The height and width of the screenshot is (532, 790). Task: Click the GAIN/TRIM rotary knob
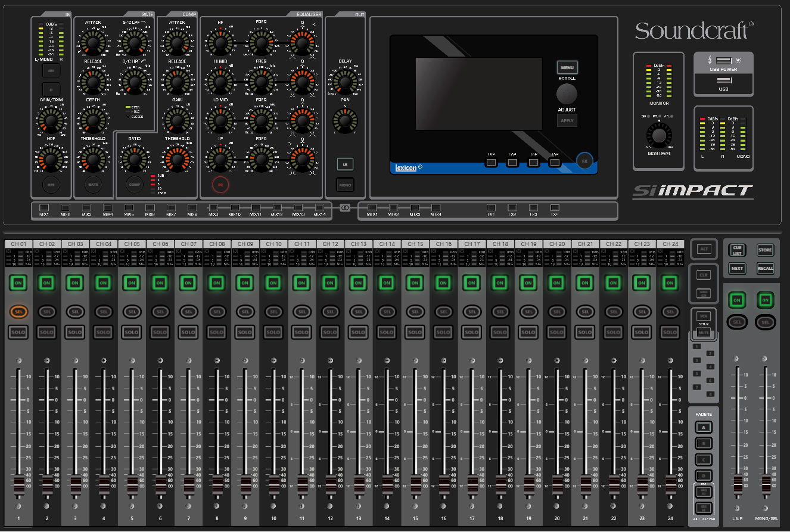tap(51, 121)
